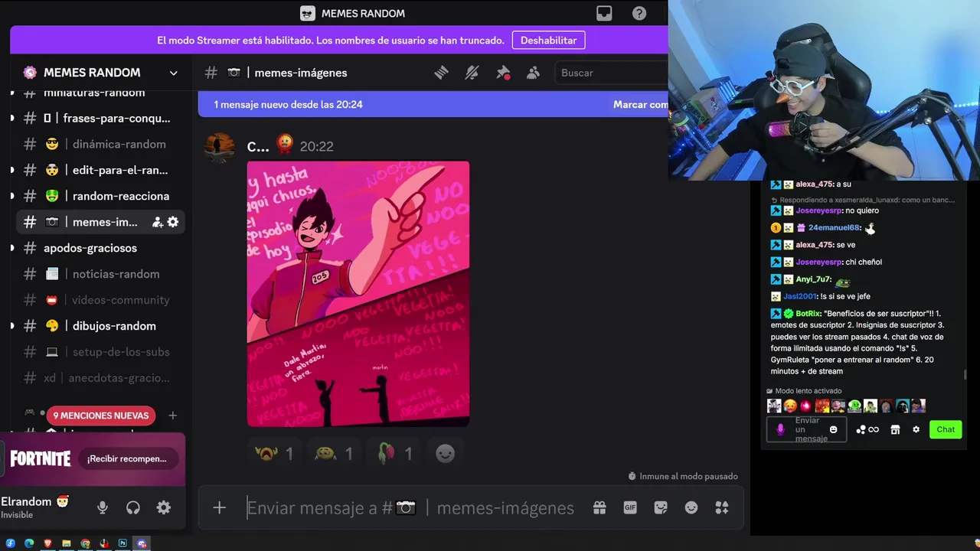Viewport: 980px width, 551px height.
Task: Open the noticias-random channel
Action: pos(100,274)
